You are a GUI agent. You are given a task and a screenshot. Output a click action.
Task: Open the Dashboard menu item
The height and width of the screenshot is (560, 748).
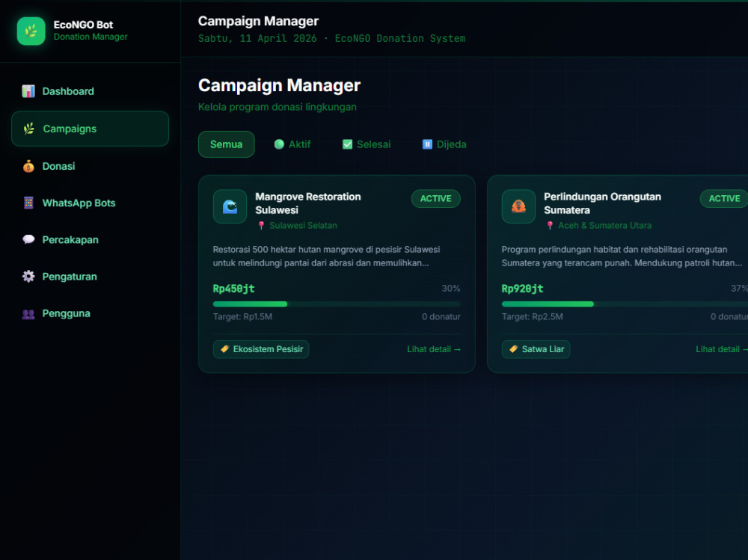[91, 91]
